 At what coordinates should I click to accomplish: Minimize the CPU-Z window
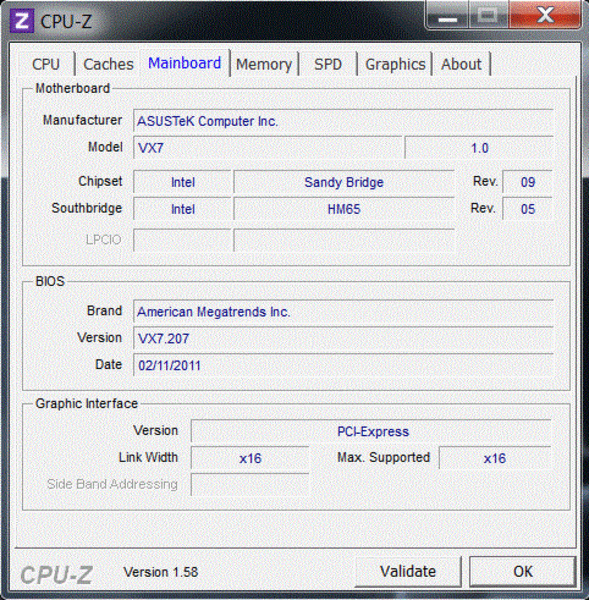tap(447, 15)
